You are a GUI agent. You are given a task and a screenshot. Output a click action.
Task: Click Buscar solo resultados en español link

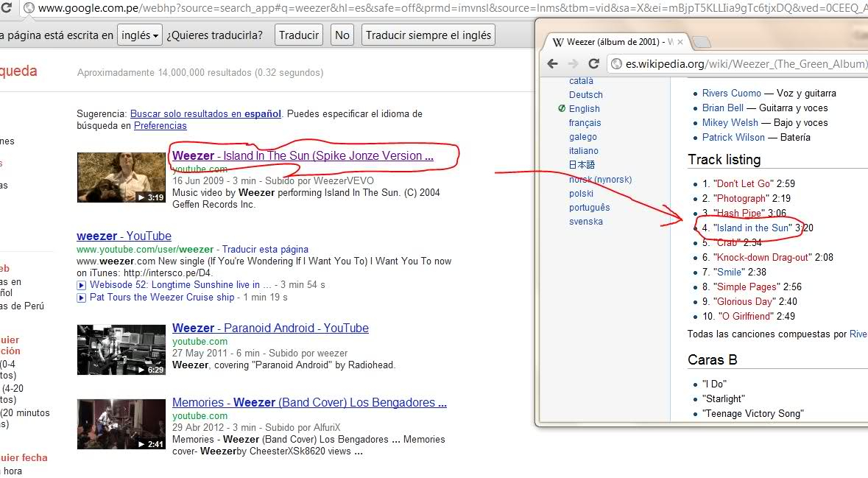pyautogui.click(x=205, y=114)
